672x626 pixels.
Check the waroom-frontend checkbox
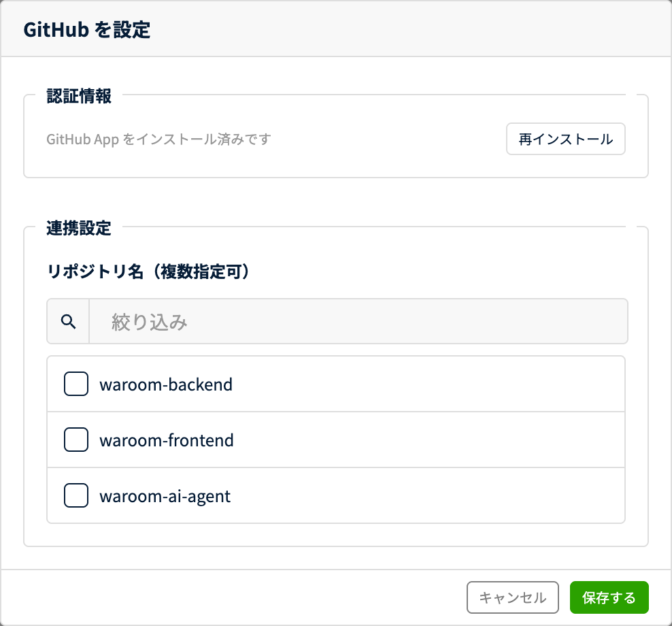[x=76, y=440]
